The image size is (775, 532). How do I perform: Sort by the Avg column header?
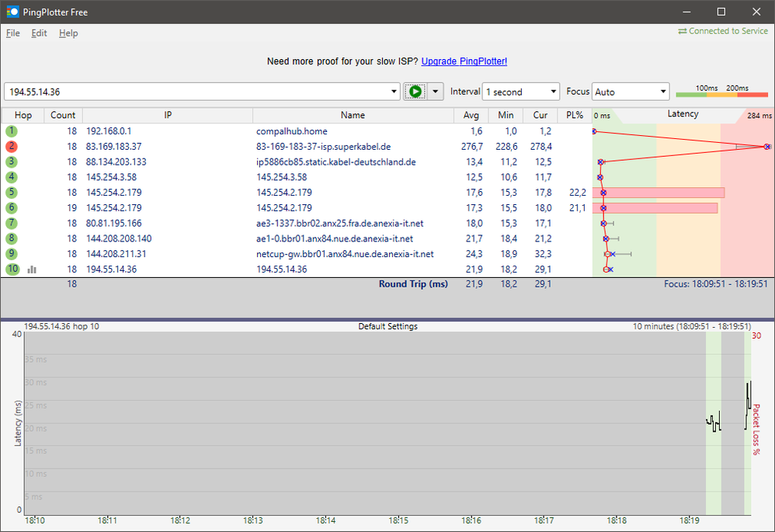pos(472,115)
